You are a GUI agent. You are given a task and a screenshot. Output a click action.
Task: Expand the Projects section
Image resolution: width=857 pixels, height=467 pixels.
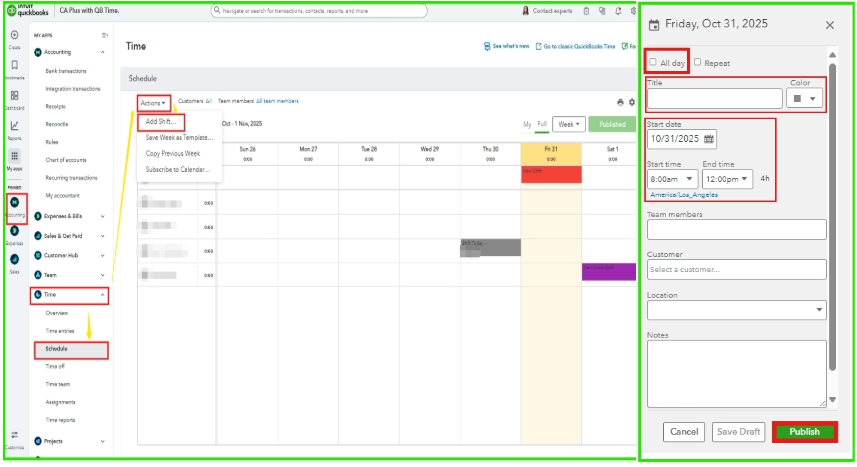click(x=68, y=441)
